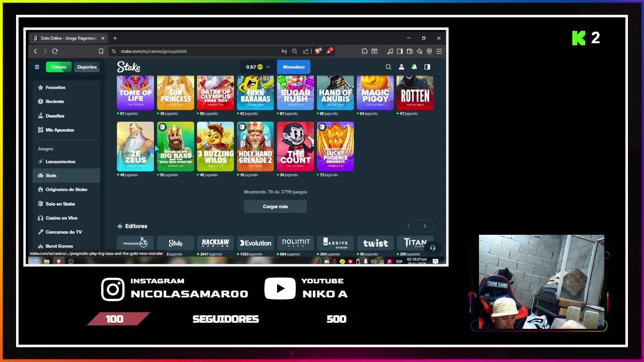
Task: Open the Brave Rewards triangle icon
Action: tap(330, 51)
